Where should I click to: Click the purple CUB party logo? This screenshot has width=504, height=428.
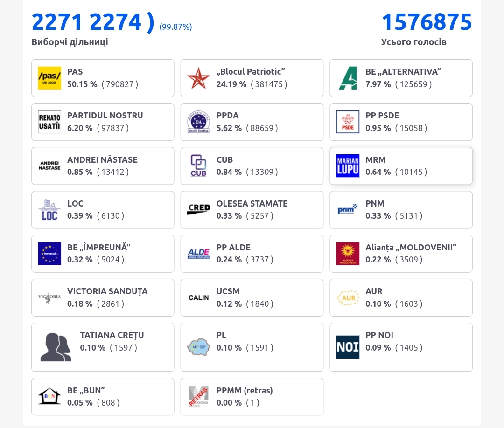tap(198, 166)
